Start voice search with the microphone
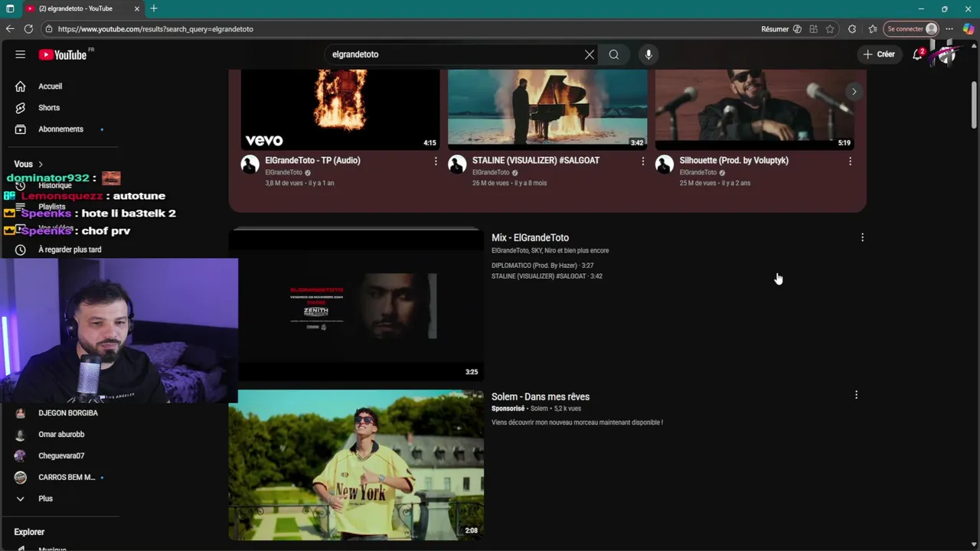This screenshot has width=980, height=551. pyautogui.click(x=648, y=54)
